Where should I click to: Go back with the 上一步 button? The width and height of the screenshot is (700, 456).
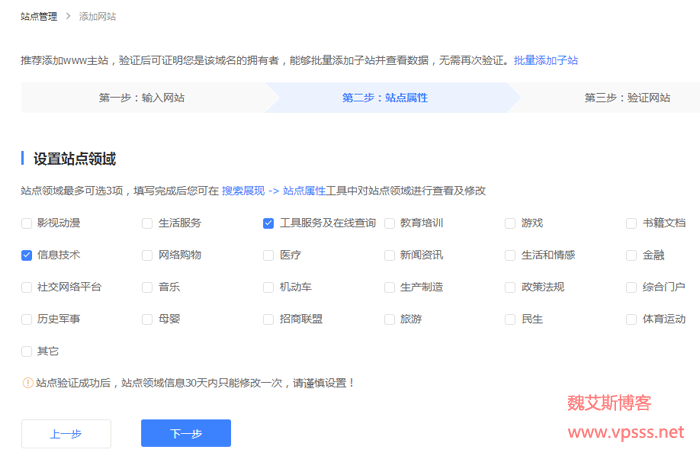tap(66, 433)
